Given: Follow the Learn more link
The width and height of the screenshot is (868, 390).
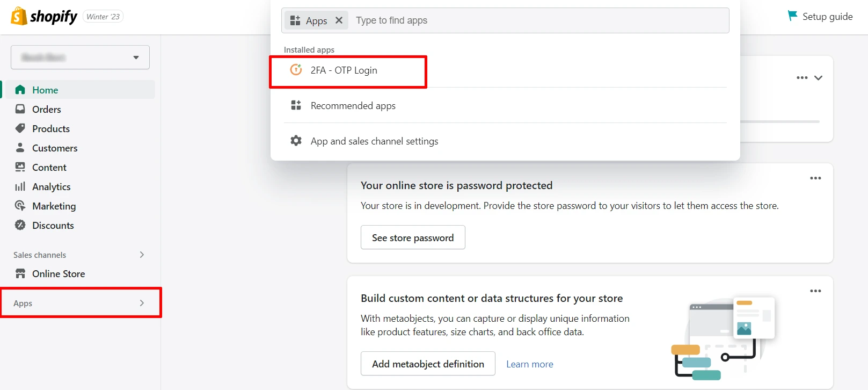Looking at the screenshot, I should click(530, 364).
